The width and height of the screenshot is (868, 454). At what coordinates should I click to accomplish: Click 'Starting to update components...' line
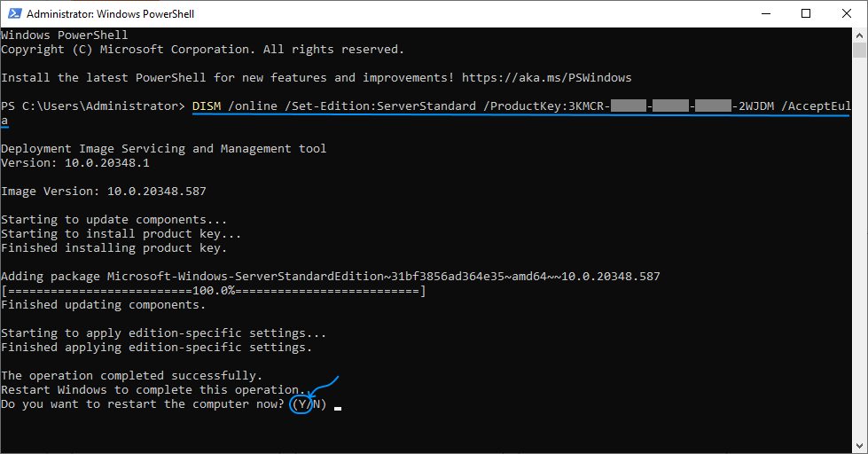[114, 219]
